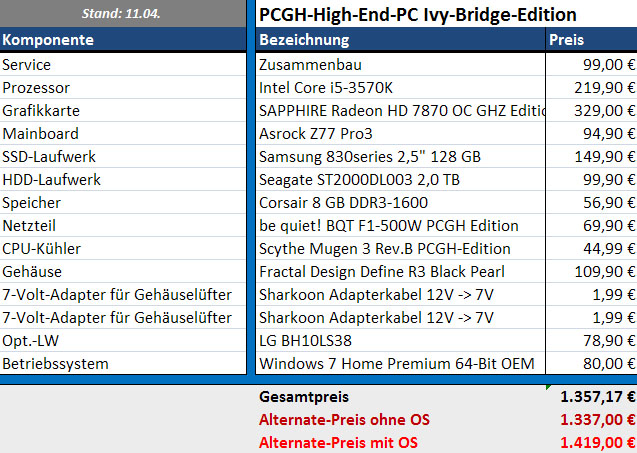Screen dimensions: 637x453
Task: Click the 'HDD-Laufwerk' component cell
Action: pyautogui.click(x=123, y=179)
